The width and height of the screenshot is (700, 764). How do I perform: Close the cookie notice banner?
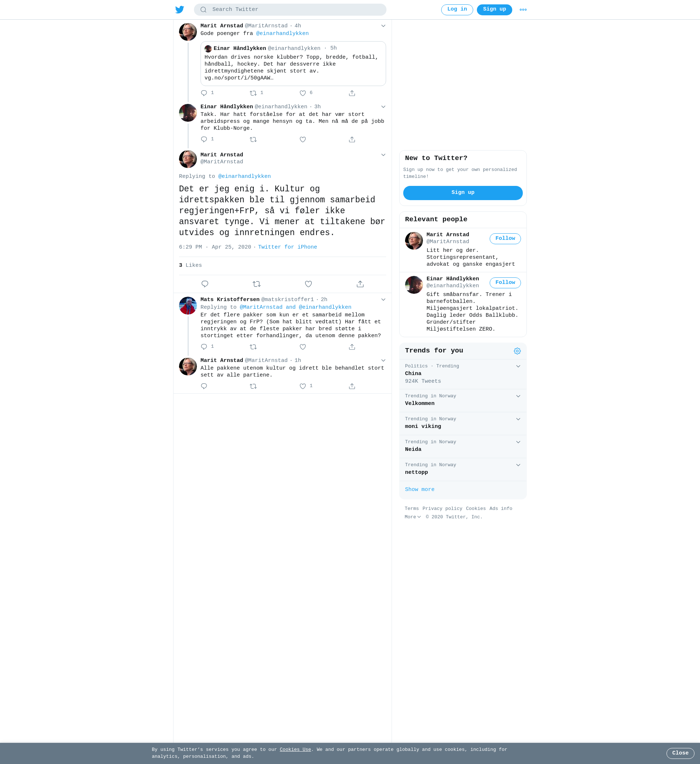click(x=680, y=753)
